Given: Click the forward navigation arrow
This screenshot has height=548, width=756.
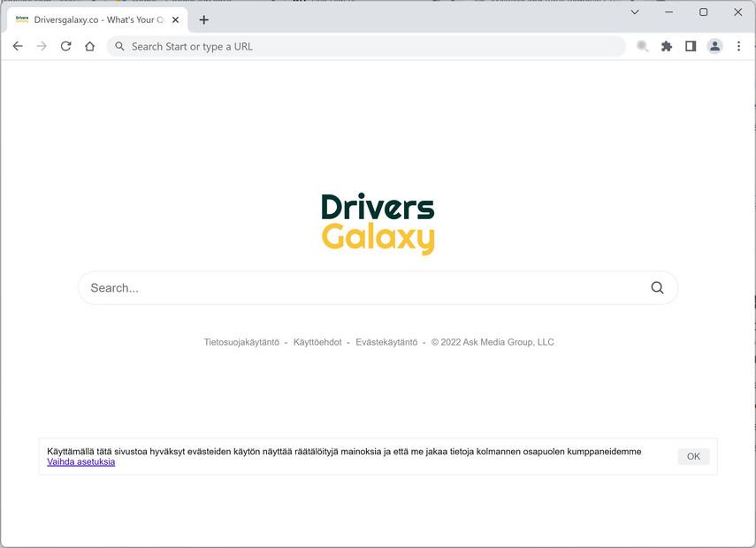Looking at the screenshot, I should click(x=42, y=46).
